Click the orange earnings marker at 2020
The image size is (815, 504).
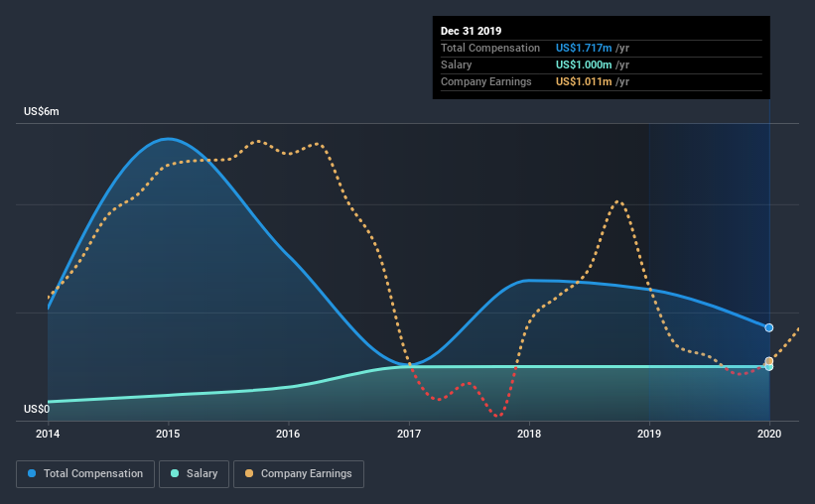[x=769, y=360]
